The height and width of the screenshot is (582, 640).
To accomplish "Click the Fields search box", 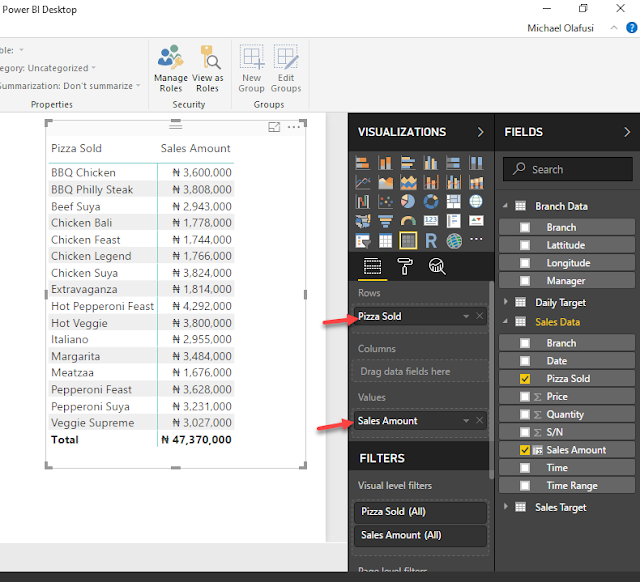I will [568, 169].
